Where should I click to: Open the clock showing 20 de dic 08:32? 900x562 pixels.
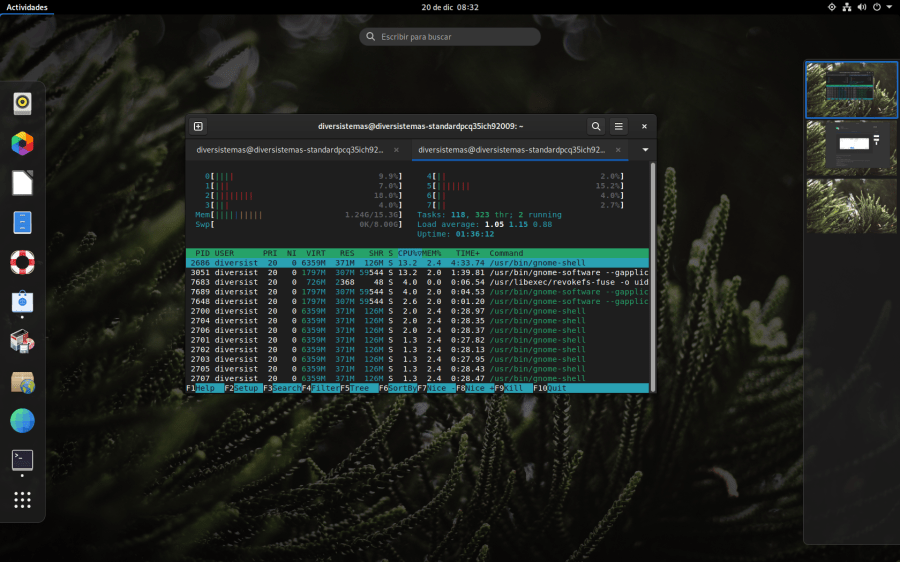pos(450,7)
